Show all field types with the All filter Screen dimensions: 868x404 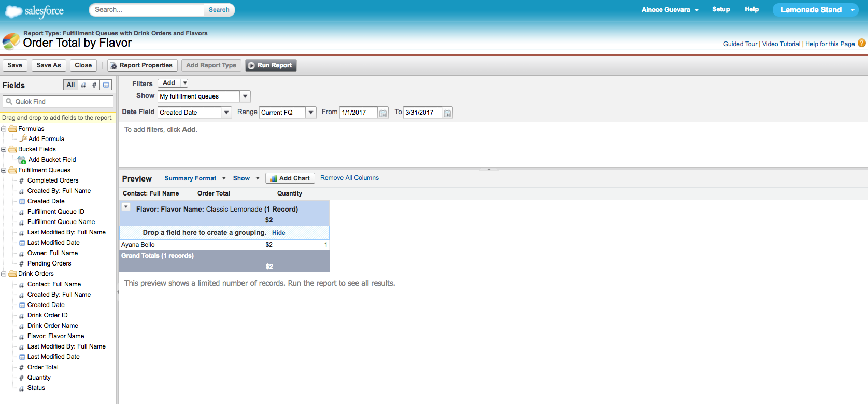(71, 85)
